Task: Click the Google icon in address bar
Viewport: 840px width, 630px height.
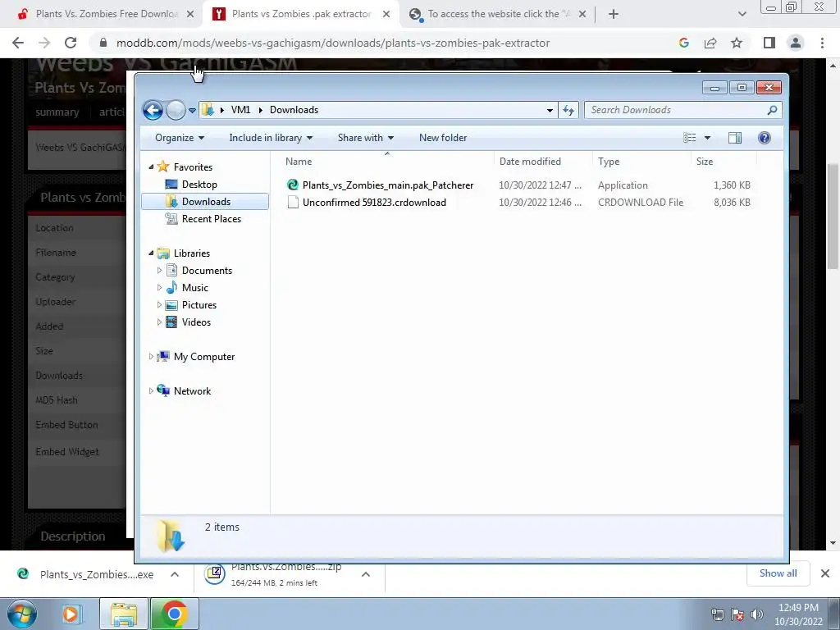Action: (683, 43)
